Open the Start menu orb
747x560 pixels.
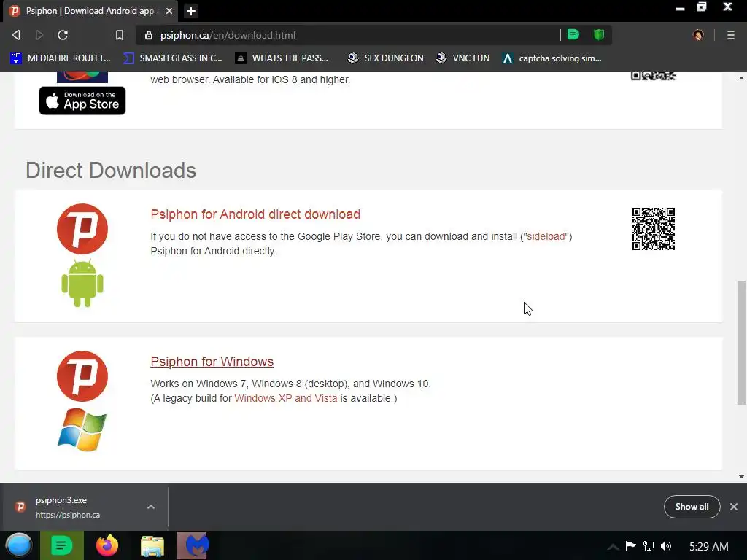click(x=19, y=545)
